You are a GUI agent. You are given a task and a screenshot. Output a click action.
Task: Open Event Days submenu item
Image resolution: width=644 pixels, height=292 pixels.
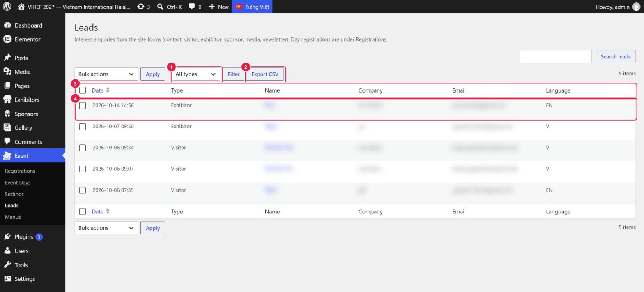18,182
